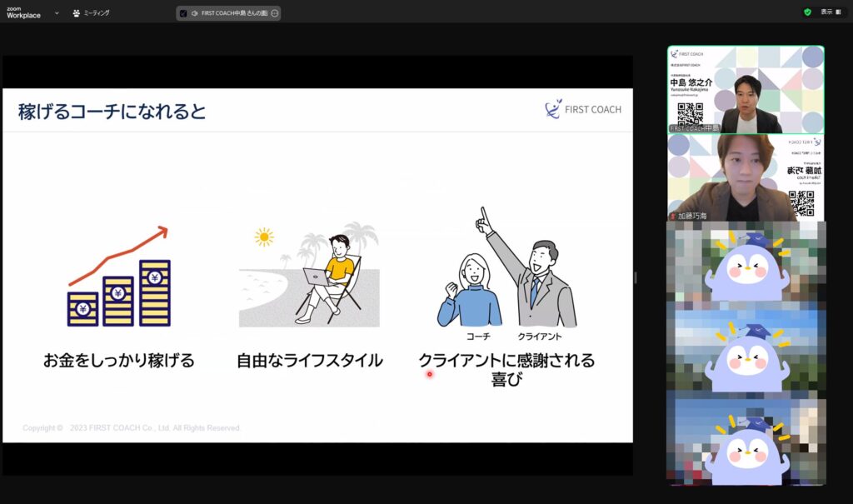Click the coin stack growth illustration
The width and height of the screenshot is (853, 504).
pyautogui.click(x=118, y=277)
